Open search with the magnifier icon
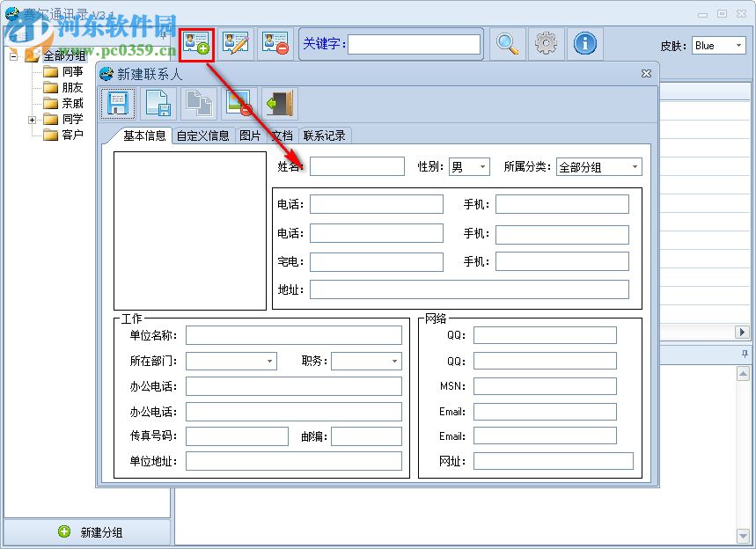 tap(506, 44)
